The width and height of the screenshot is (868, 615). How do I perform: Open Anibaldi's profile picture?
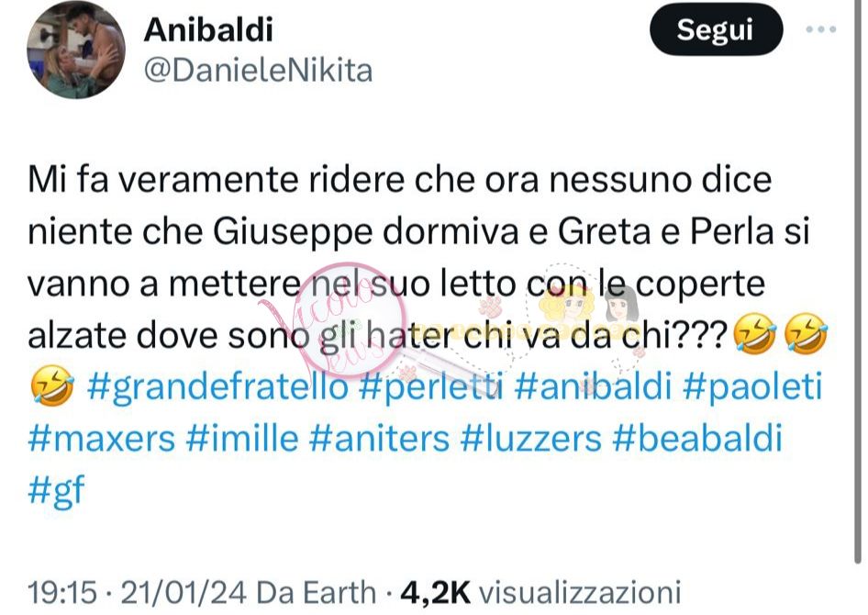point(76,50)
